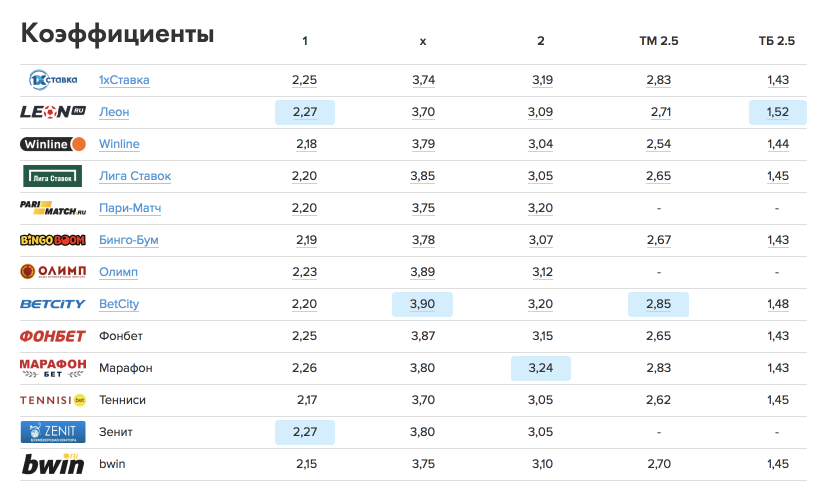Screen dimensions: 822x500
Task: Follow the Леон bookmaker link
Action: click(114, 112)
